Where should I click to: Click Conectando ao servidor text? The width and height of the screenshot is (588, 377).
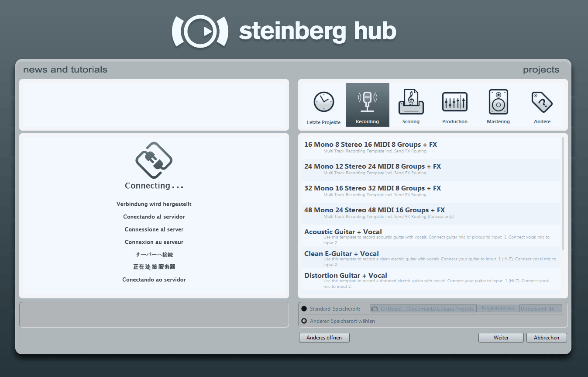[154, 280]
